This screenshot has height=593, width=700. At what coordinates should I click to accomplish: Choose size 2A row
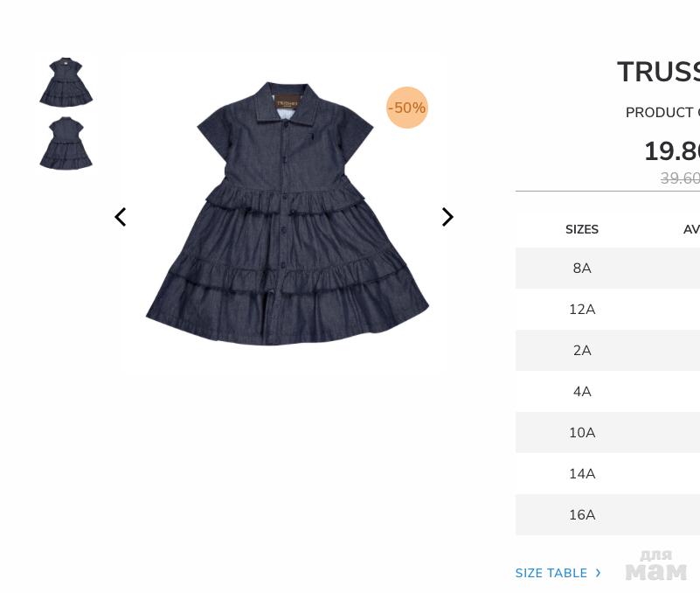[x=607, y=351]
